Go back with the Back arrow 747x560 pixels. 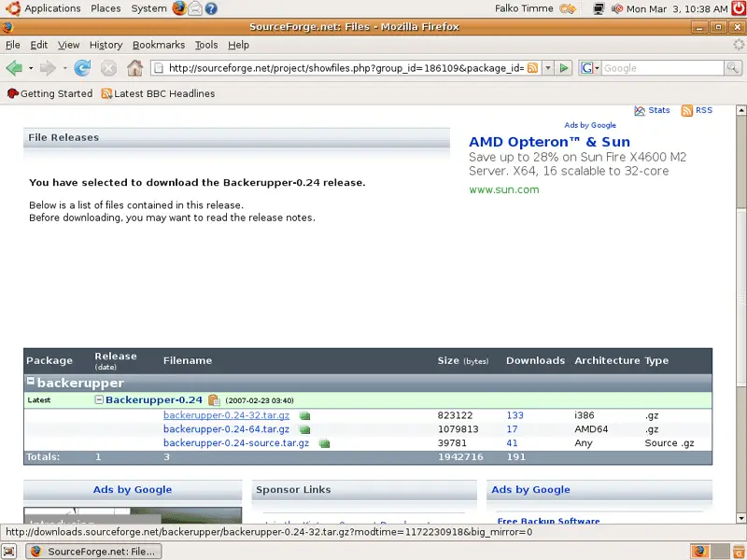pyautogui.click(x=13, y=68)
